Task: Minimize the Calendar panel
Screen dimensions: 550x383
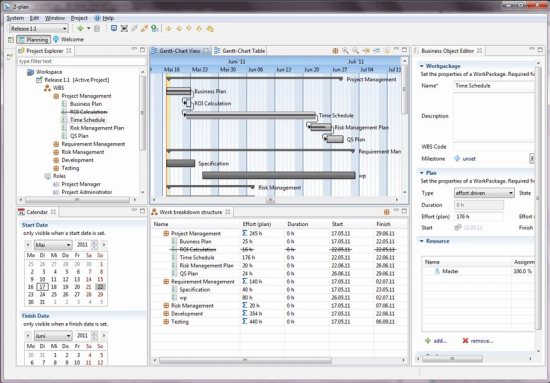Action: click(134, 210)
